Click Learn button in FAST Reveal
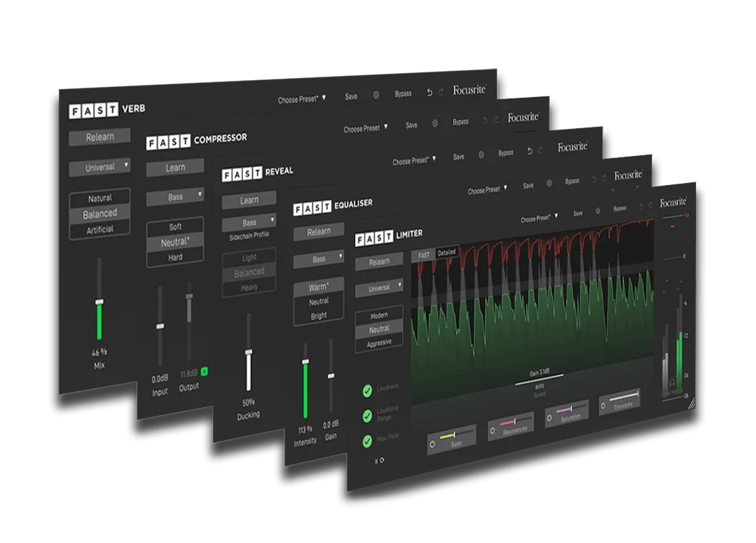This screenshot has width=756, height=543. [249, 200]
